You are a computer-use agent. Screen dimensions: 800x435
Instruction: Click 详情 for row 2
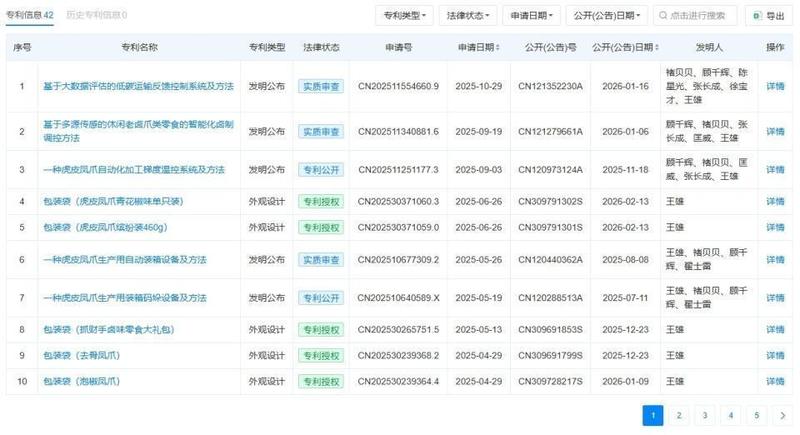point(775,131)
